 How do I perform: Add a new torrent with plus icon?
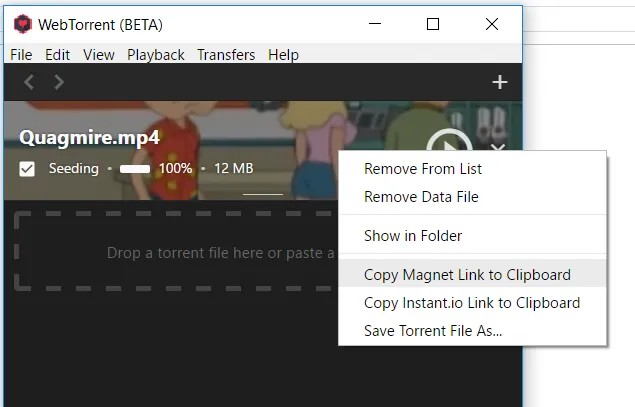pyautogui.click(x=500, y=82)
